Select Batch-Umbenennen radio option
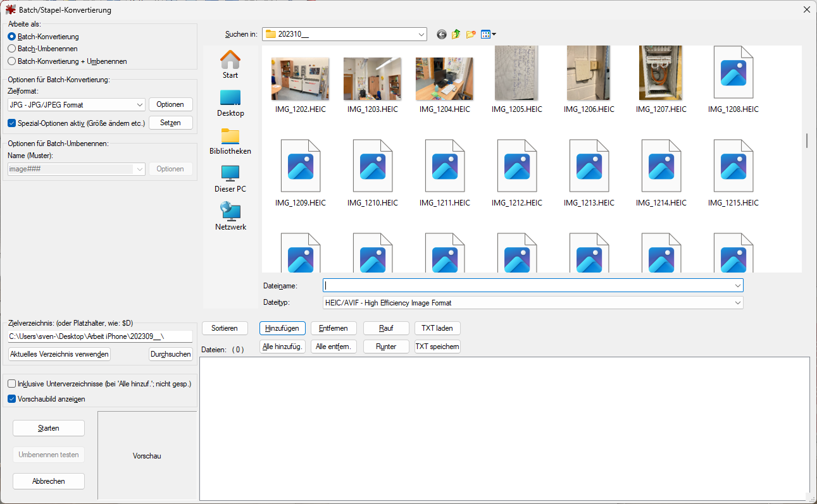817x504 pixels. pos(42,48)
